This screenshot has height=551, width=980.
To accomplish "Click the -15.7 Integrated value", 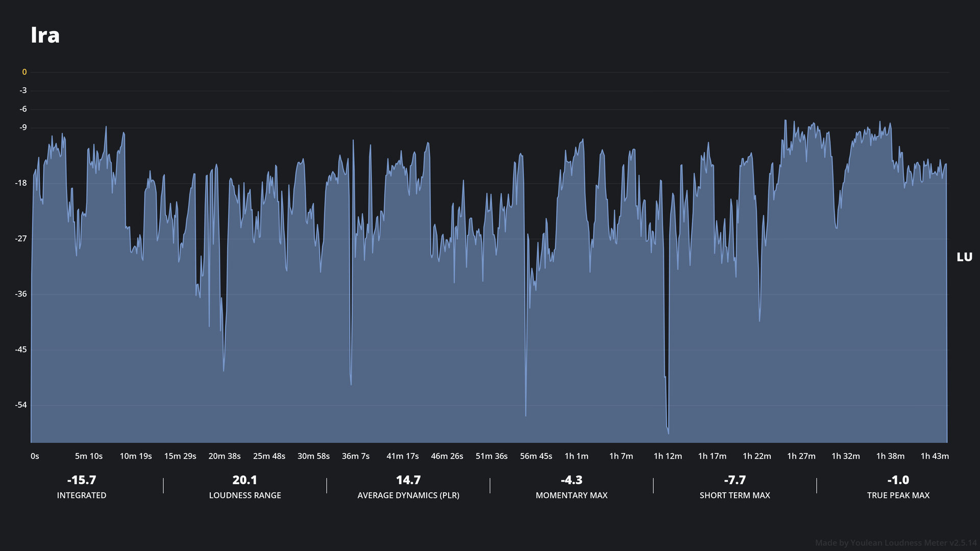I will 82,480.
